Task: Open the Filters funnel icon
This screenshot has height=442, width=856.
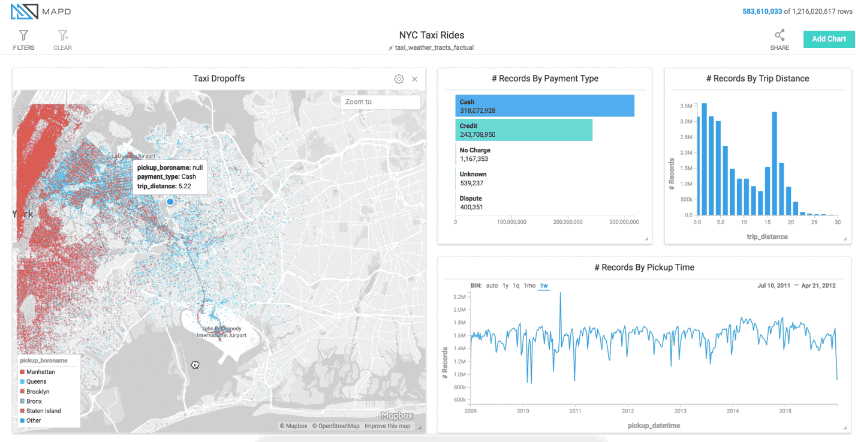Action: (x=23, y=36)
